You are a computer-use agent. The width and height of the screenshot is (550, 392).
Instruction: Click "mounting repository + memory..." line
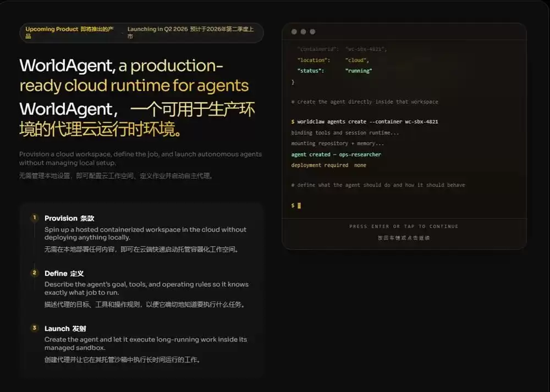tap(338, 143)
